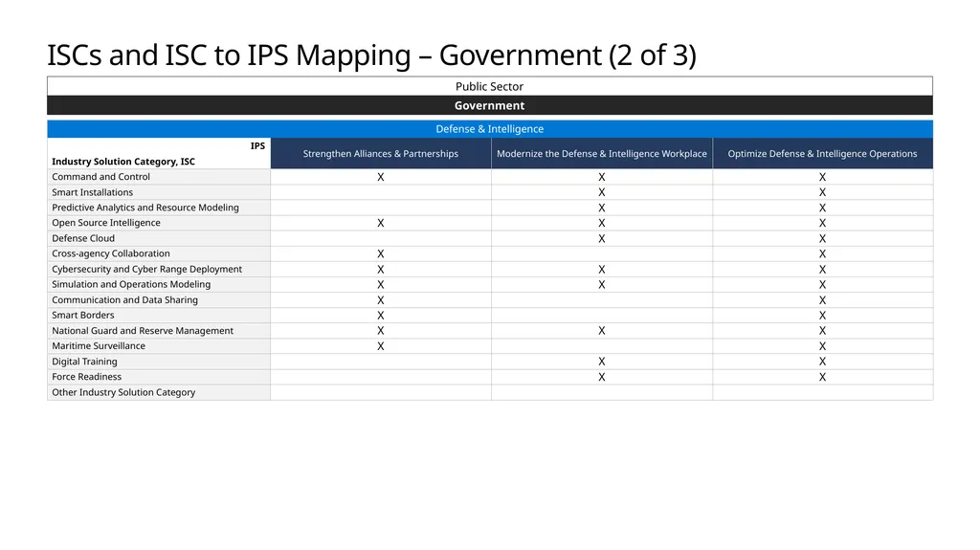Image resolution: width=980 pixels, height=550 pixels.
Task: Click Communication and Data Sharing row label
Action: click(x=125, y=300)
